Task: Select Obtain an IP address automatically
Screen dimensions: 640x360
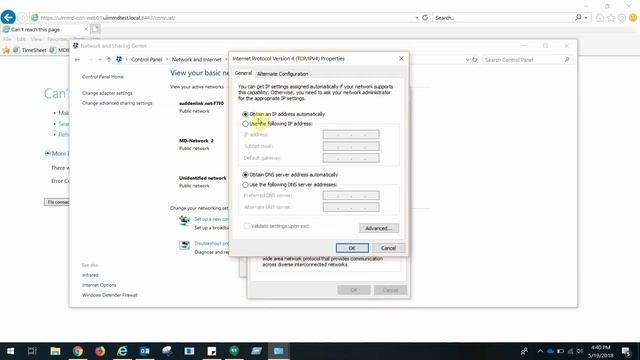Action: [245, 114]
